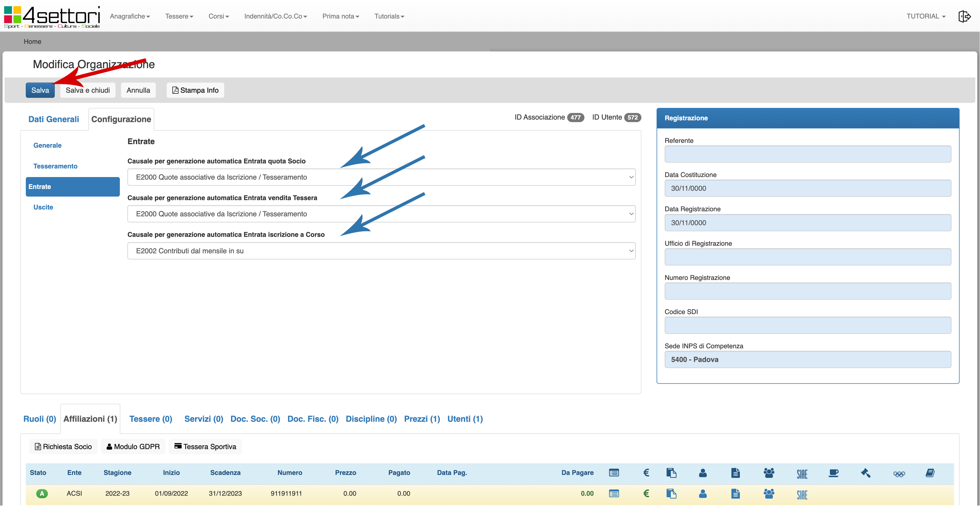Select Uscite in the configuration sidebar

(x=43, y=207)
